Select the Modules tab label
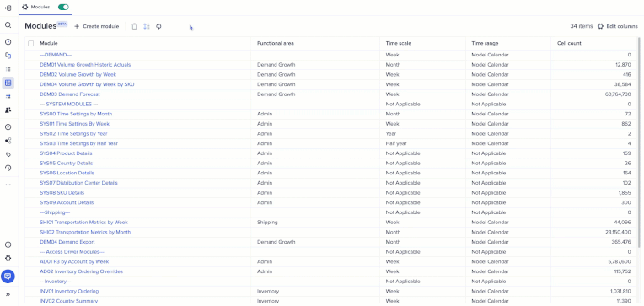 (x=40, y=7)
